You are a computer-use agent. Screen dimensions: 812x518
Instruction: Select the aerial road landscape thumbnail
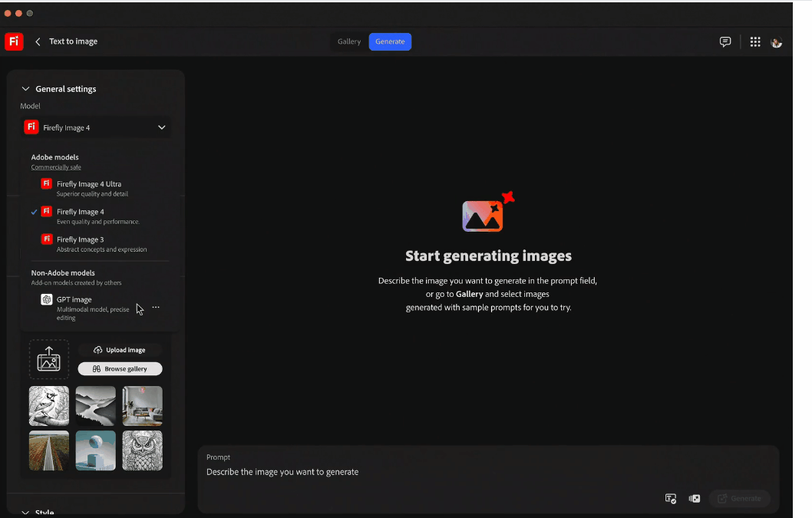[48, 450]
